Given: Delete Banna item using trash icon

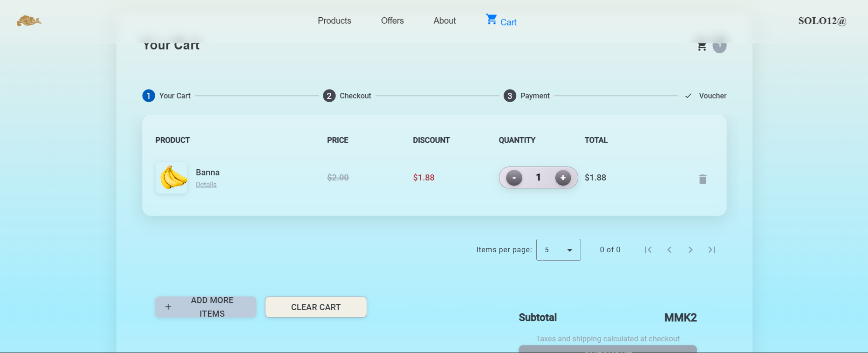Looking at the screenshot, I should (703, 179).
